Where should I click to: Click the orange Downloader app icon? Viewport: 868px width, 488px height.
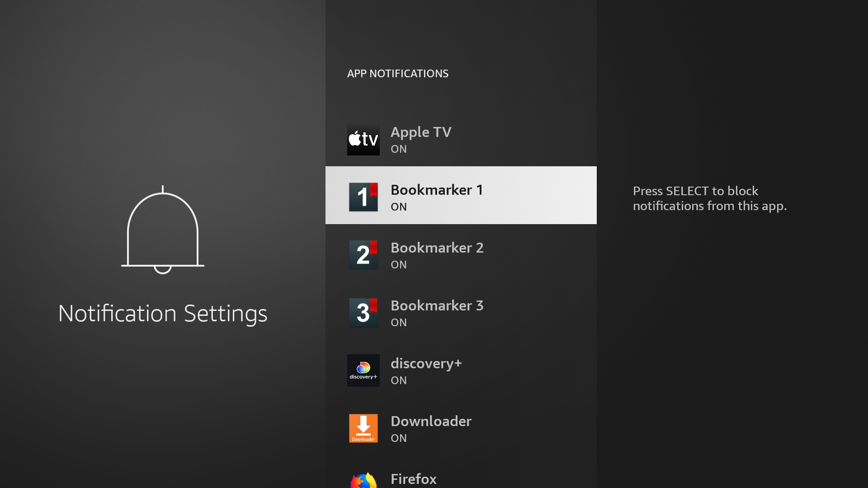click(363, 428)
